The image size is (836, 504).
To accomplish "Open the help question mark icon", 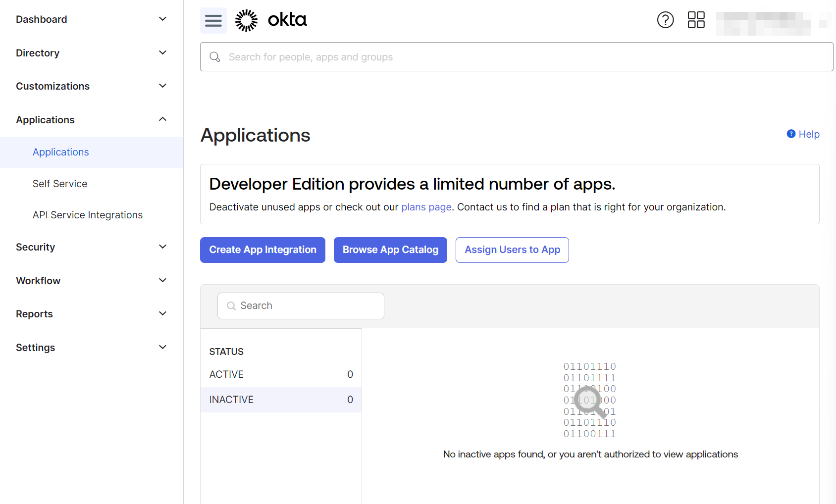I will pos(665,20).
